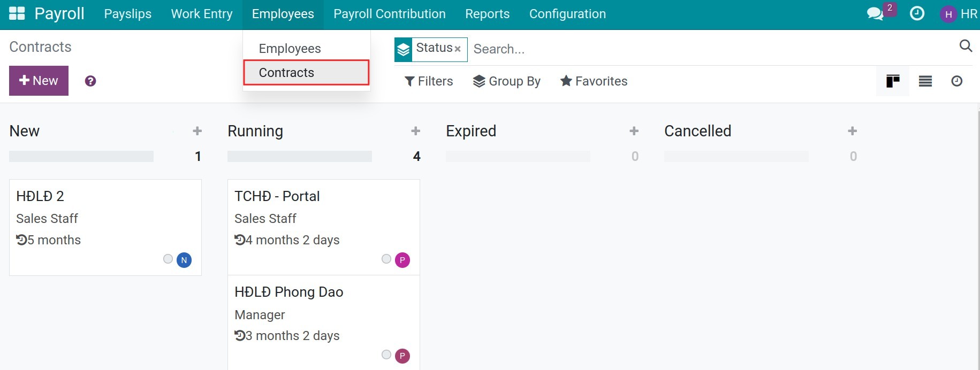The image size is (980, 370).
Task: Open the apps grid home menu icon
Action: point(17,13)
